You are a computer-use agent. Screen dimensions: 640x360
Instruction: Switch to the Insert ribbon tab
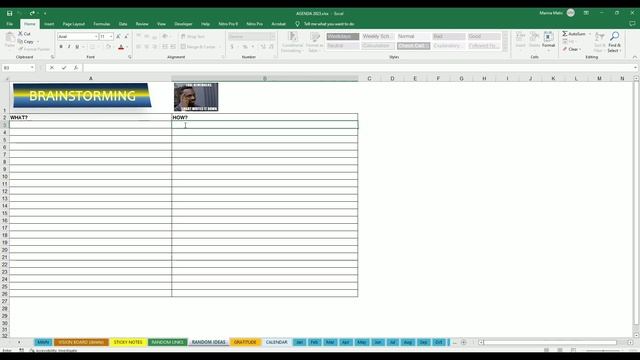[x=49, y=24]
